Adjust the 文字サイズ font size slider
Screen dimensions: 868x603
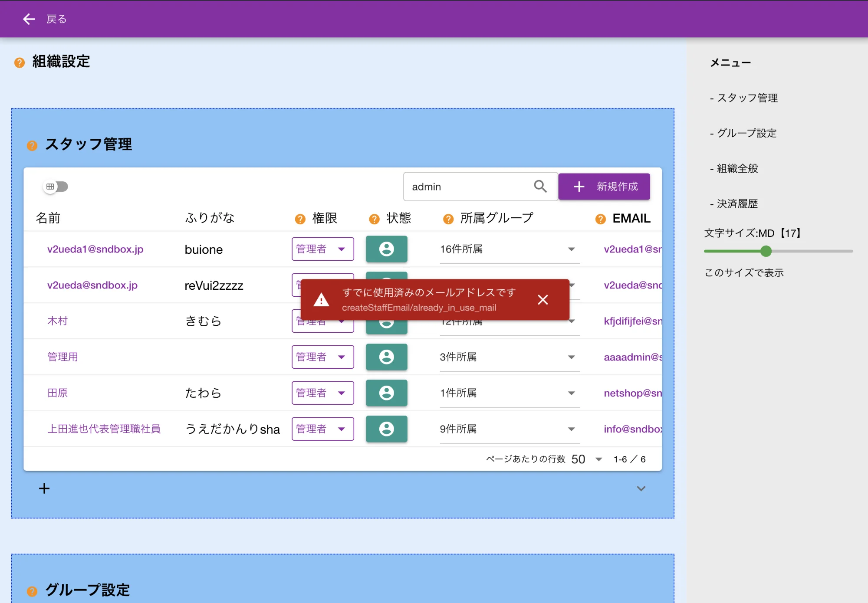pyautogui.click(x=766, y=251)
